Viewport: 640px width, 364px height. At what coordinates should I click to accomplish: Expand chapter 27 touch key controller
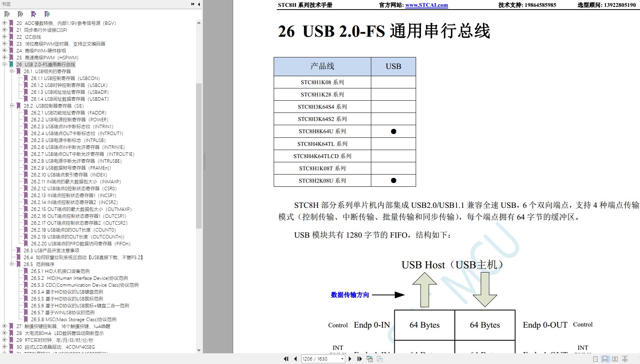(x=5, y=326)
